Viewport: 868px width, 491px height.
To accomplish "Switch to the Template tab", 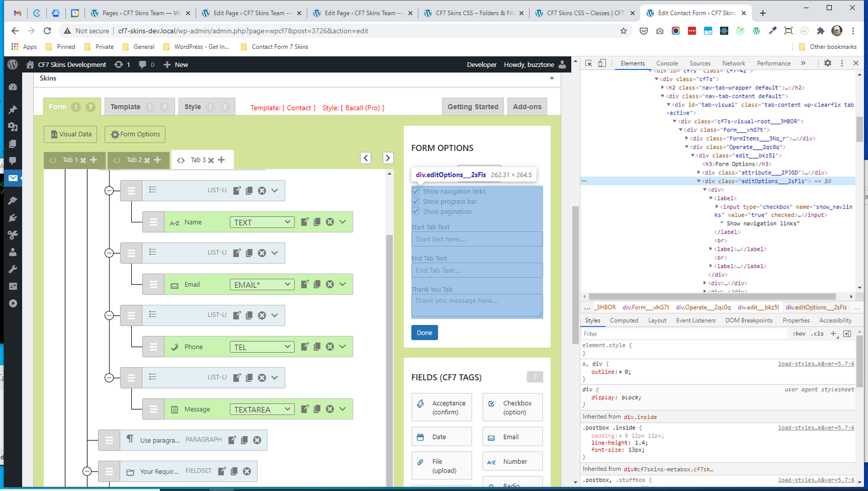I will click(125, 107).
